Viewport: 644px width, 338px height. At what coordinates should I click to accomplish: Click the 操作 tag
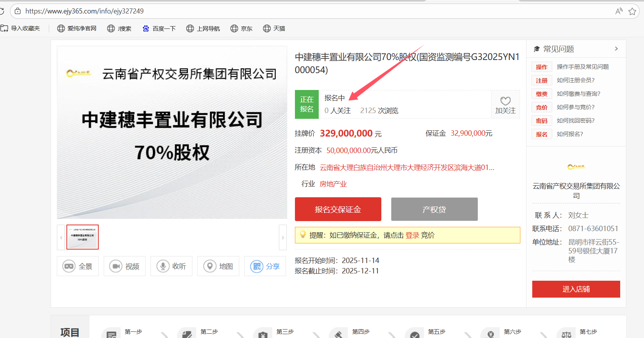point(542,67)
